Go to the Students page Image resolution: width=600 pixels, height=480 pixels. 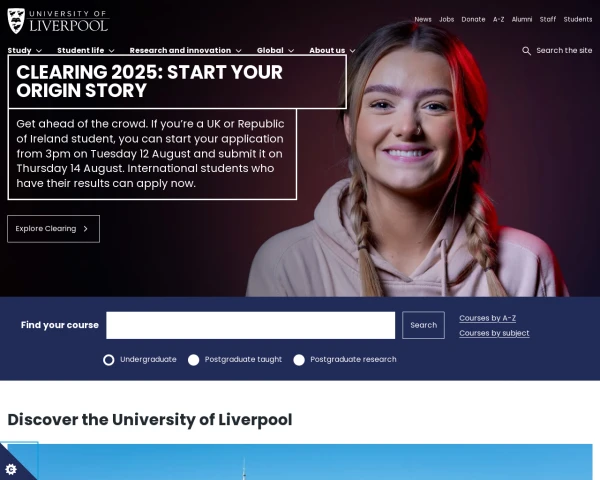pos(578,20)
